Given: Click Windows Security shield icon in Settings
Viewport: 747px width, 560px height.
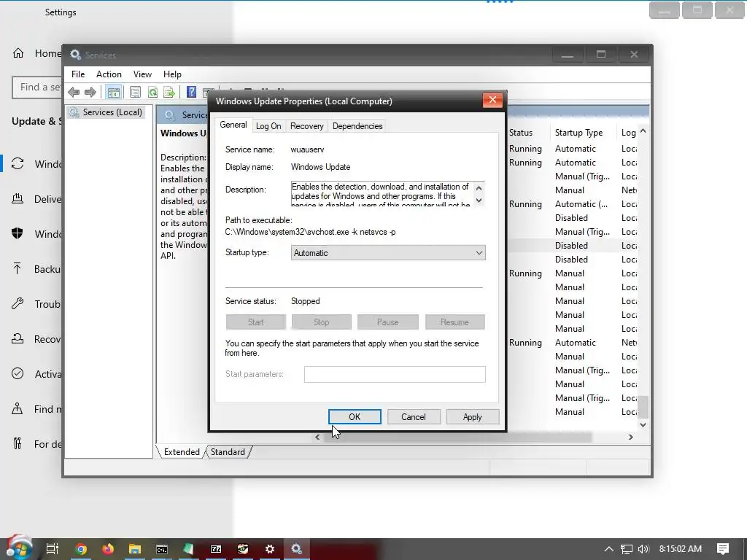Looking at the screenshot, I should (x=18, y=233).
